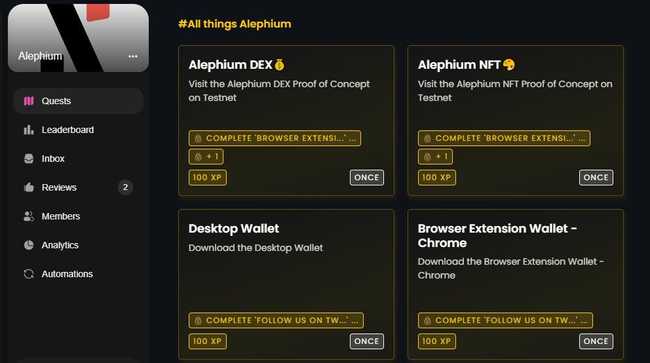Open the Alephium DEX quest card
This screenshot has width=650, height=363.
pyautogui.click(x=286, y=120)
